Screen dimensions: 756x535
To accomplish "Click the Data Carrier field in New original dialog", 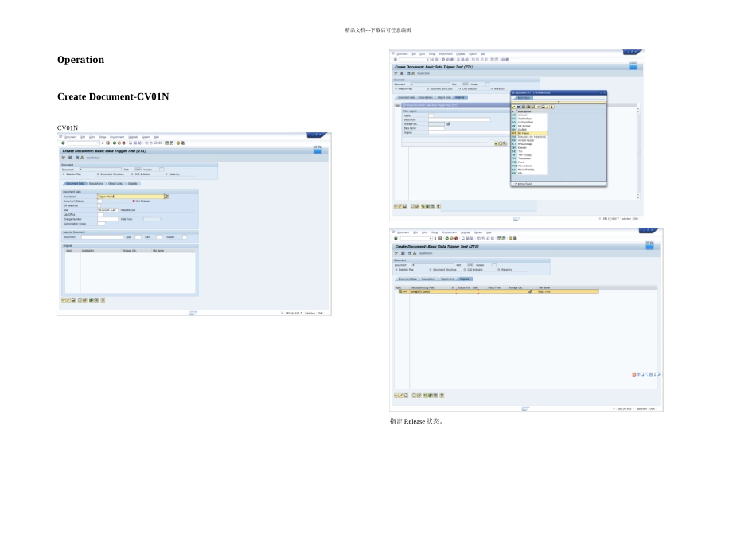I will point(436,128).
